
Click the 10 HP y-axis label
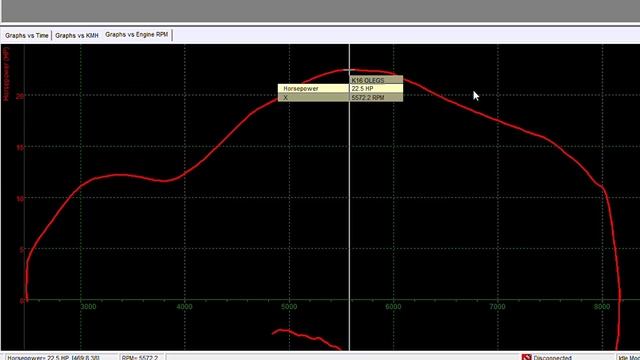[x=20, y=198]
